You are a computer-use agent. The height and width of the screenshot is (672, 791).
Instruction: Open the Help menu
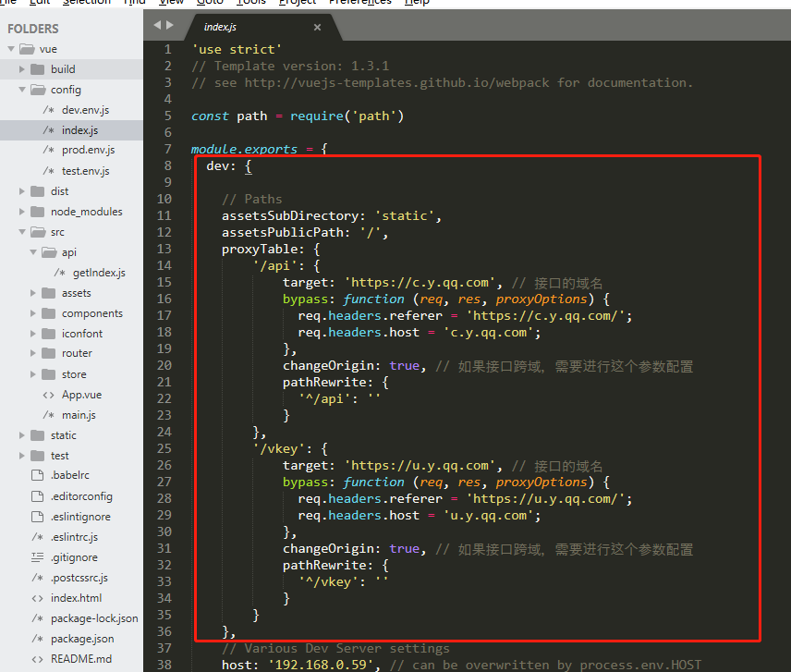coord(417,2)
